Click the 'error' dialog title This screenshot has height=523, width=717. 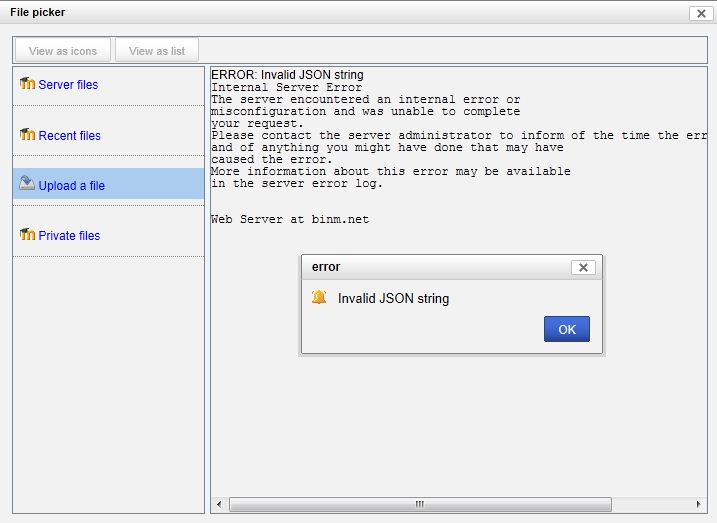pyautogui.click(x=326, y=267)
